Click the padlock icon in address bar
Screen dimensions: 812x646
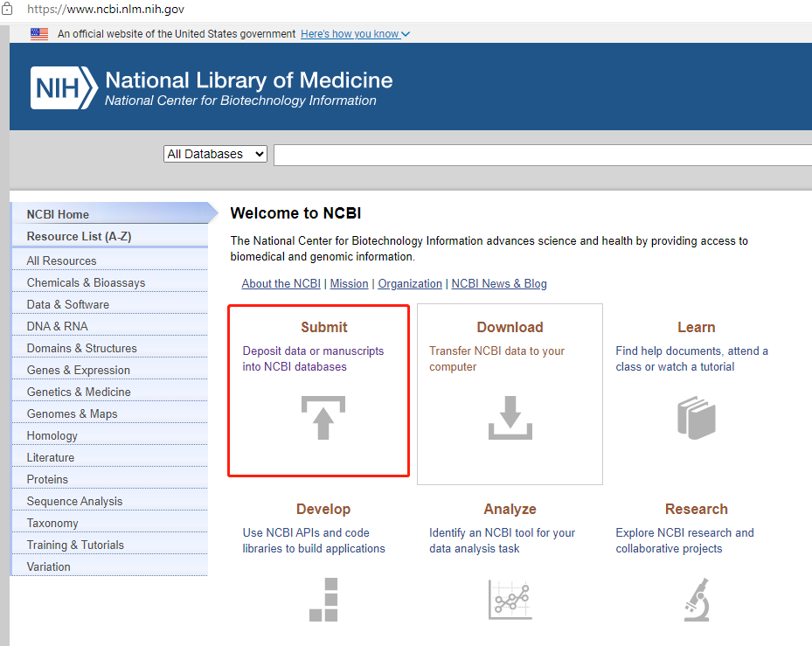(x=7, y=9)
